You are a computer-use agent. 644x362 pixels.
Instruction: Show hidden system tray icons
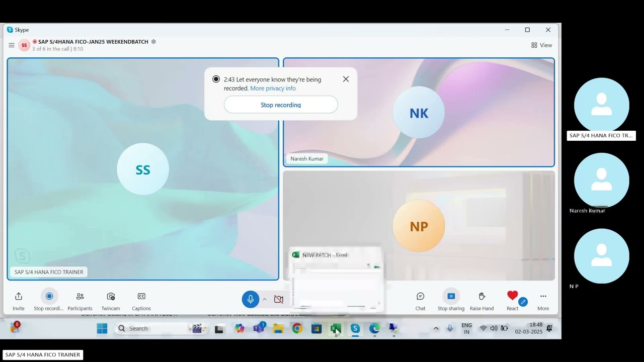click(436, 328)
